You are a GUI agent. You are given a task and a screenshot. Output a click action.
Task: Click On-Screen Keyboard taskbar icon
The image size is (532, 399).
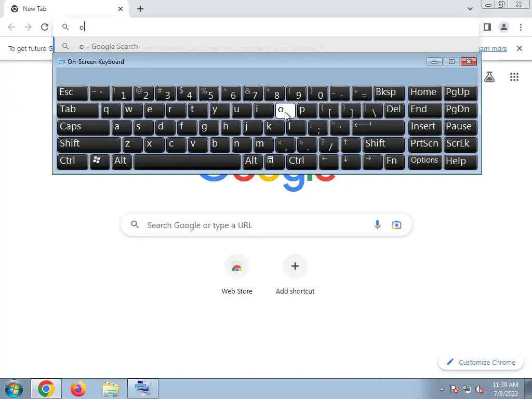click(143, 389)
